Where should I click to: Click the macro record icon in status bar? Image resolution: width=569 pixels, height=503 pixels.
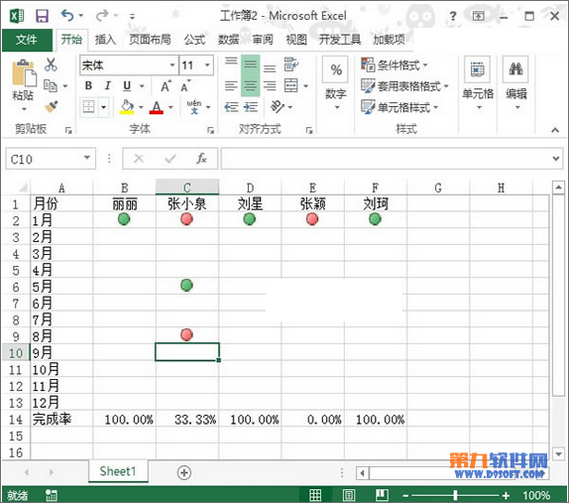(52, 495)
